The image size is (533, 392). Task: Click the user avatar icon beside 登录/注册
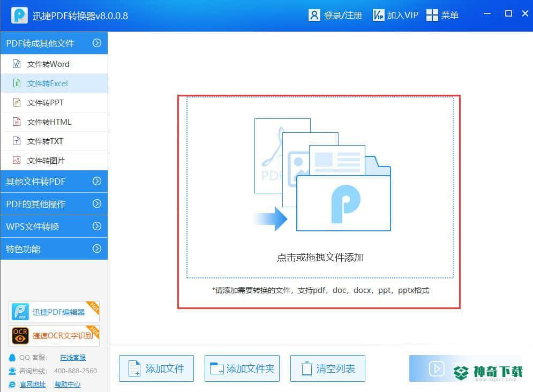tap(314, 16)
